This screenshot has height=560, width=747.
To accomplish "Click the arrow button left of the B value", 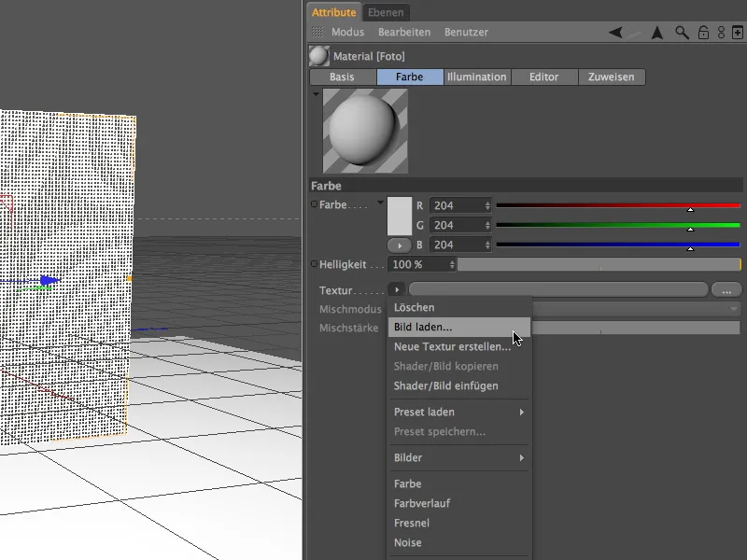I will point(400,245).
